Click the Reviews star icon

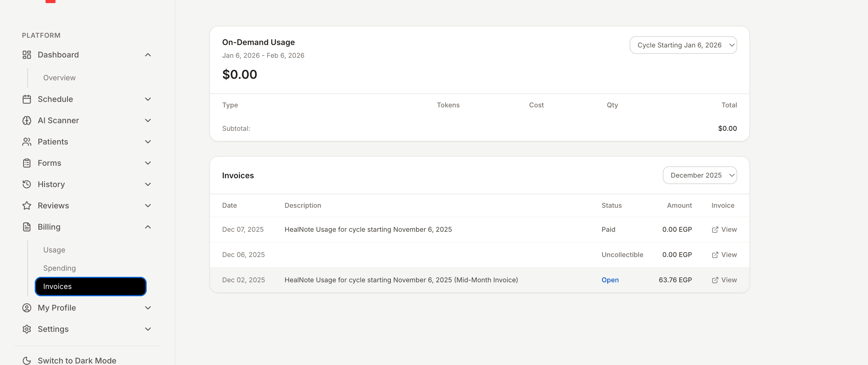tap(26, 206)
